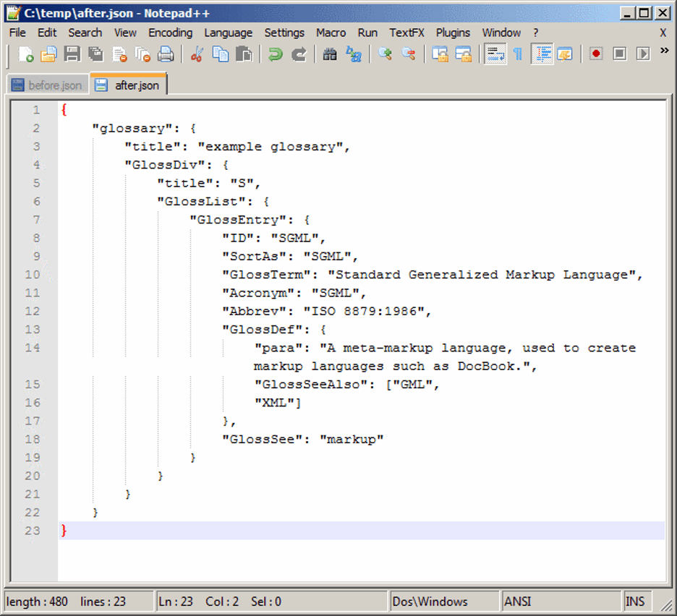Open the TextFX menu
This screenshot has height=616, width=677.
[x=406, y=33]
